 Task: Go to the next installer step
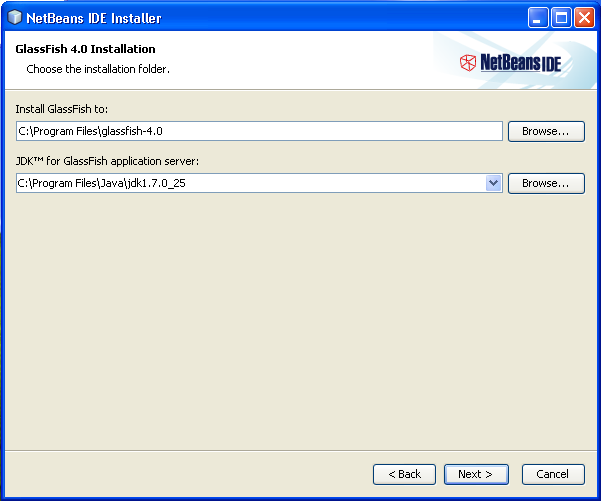pos(476,474)
